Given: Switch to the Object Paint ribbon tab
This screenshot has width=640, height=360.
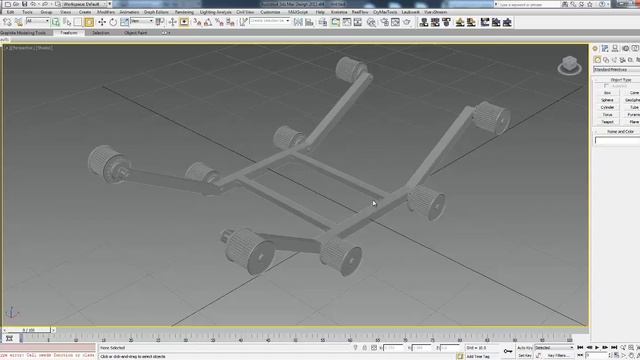Looking at the screenshot, I should [136, 33].
